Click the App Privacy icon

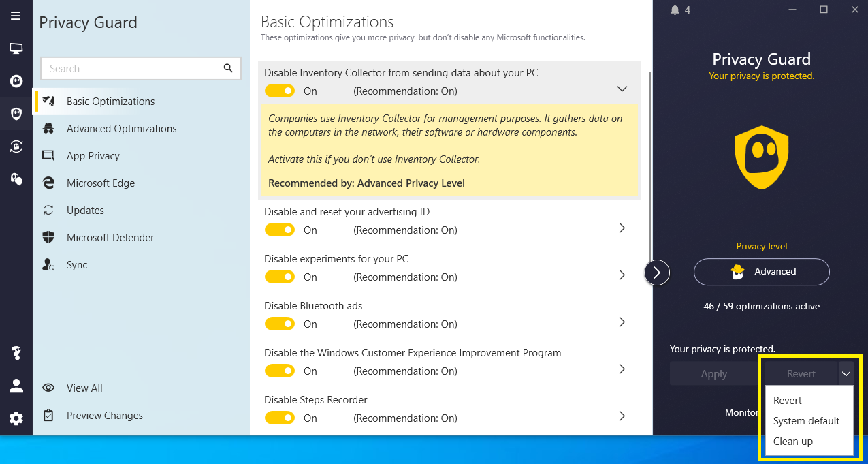pyautogui.click(x=48, y=155)
